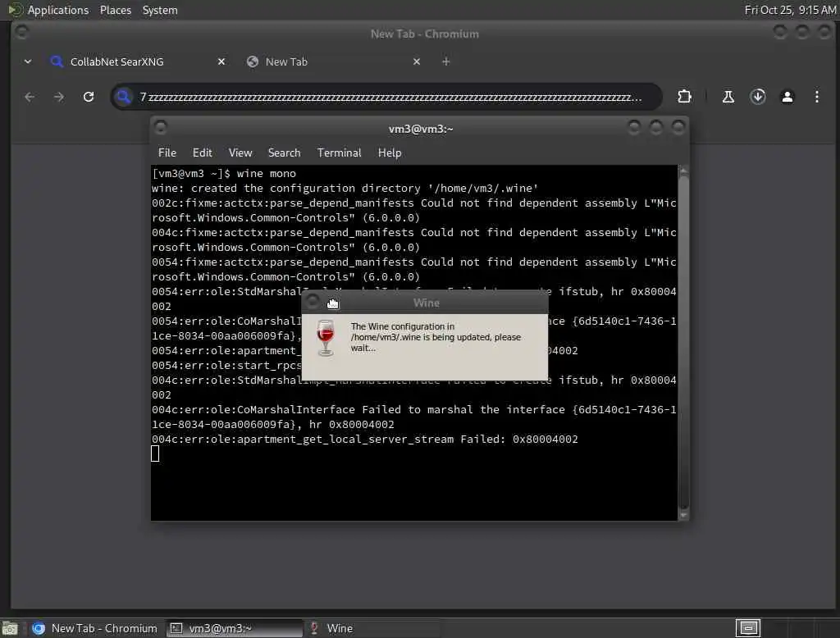This screenshot has width=840, height=638.
Task: Switch to vm3@vm3:~ taskbar button
Action: click(x=234, y=628)
